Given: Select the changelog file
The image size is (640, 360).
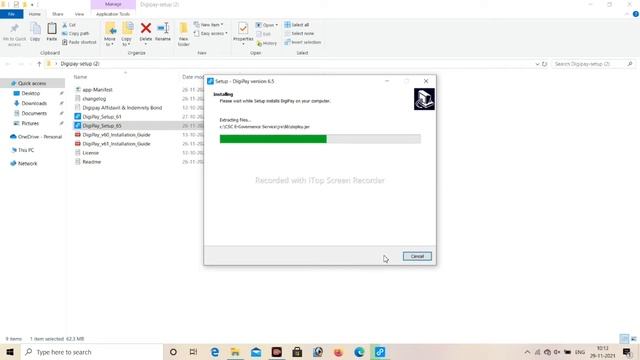Looking at the screenshot, I should click(94, 99).
